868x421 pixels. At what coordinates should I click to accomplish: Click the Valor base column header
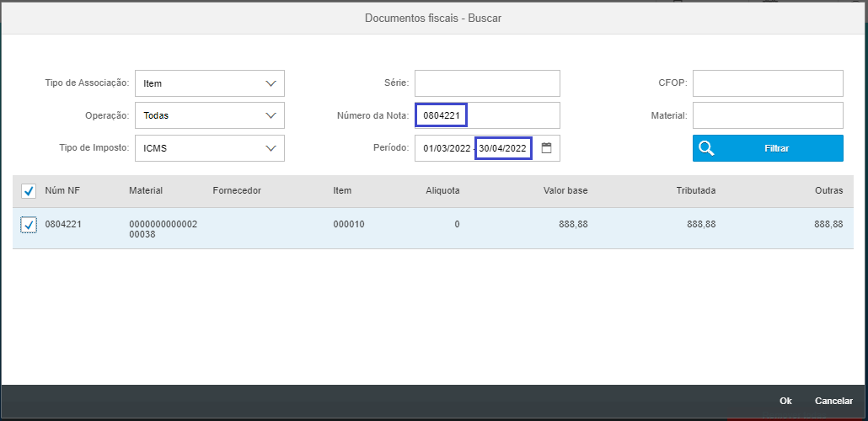coord(565,190)
